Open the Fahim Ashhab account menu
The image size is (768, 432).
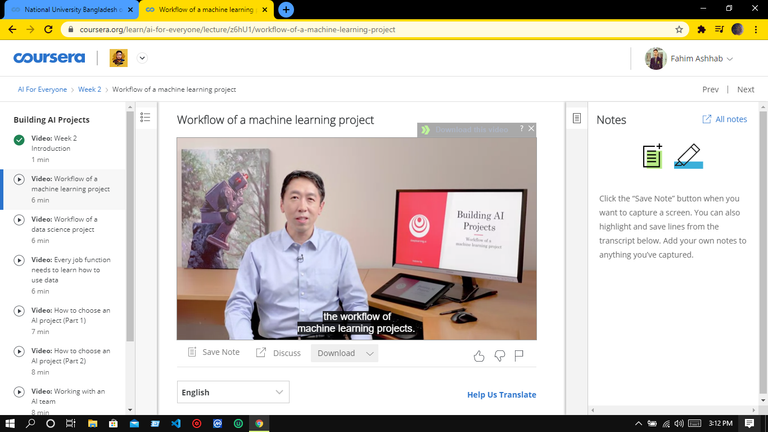coord(690,59)
